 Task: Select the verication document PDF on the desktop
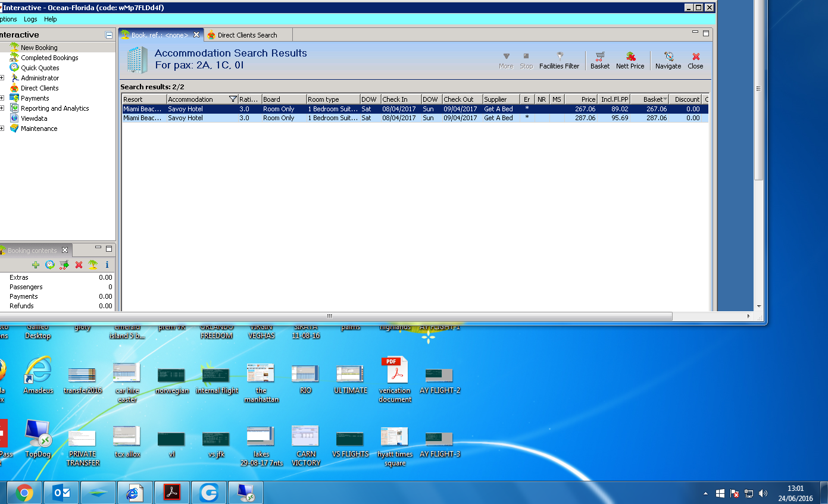pyautogui.click(x=395, y=380)
